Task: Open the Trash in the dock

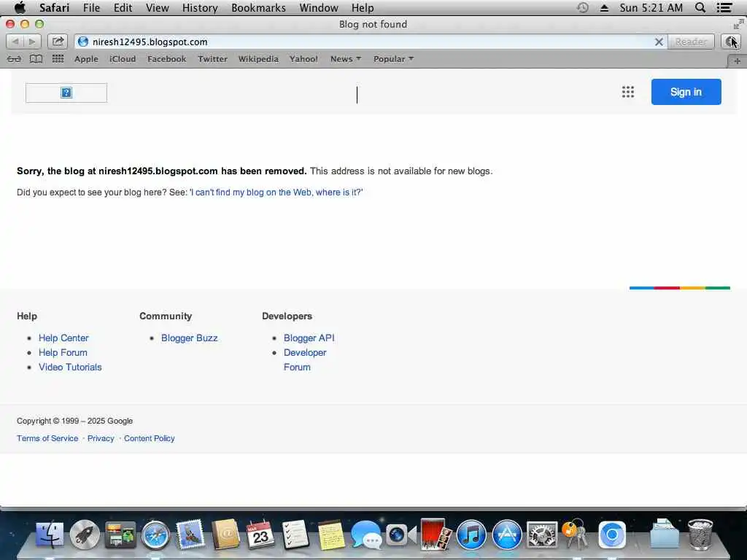Action: pos(700,534)
